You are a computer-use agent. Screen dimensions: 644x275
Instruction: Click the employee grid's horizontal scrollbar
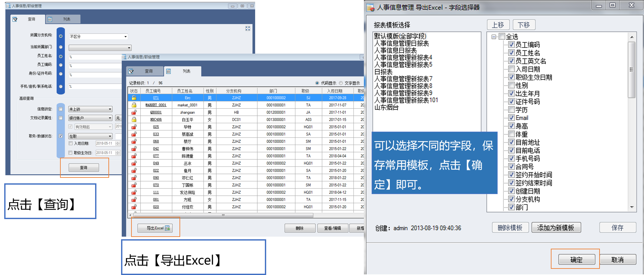223,215
